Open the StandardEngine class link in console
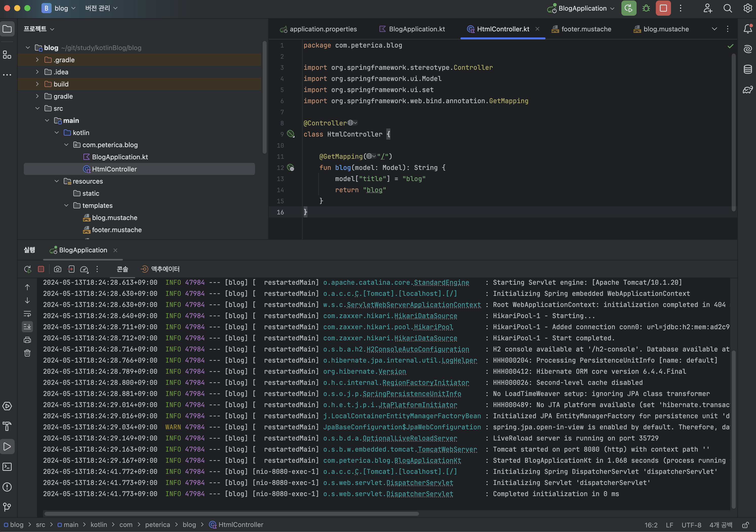 pos(441,283)
